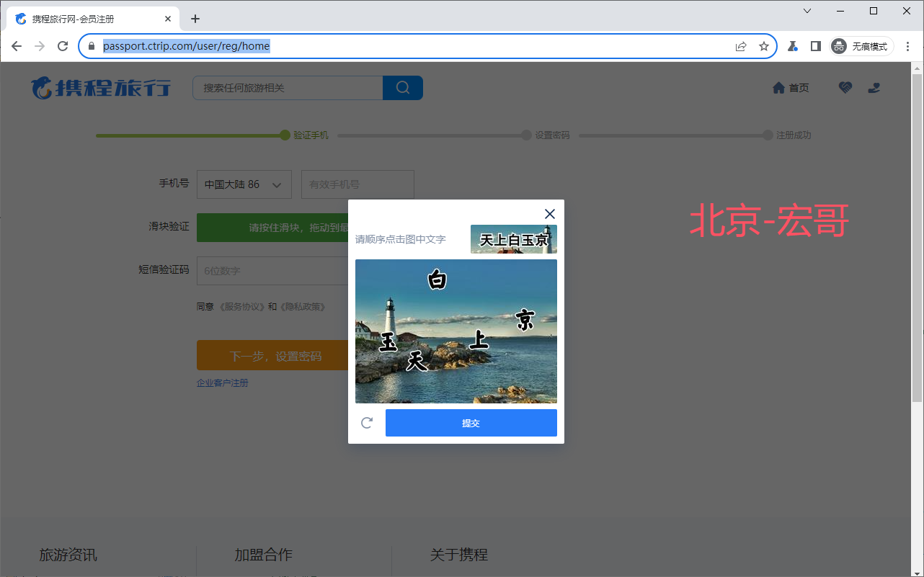Reload the page in the browser
The image size is (924, 577).
(x=63, y=46)
